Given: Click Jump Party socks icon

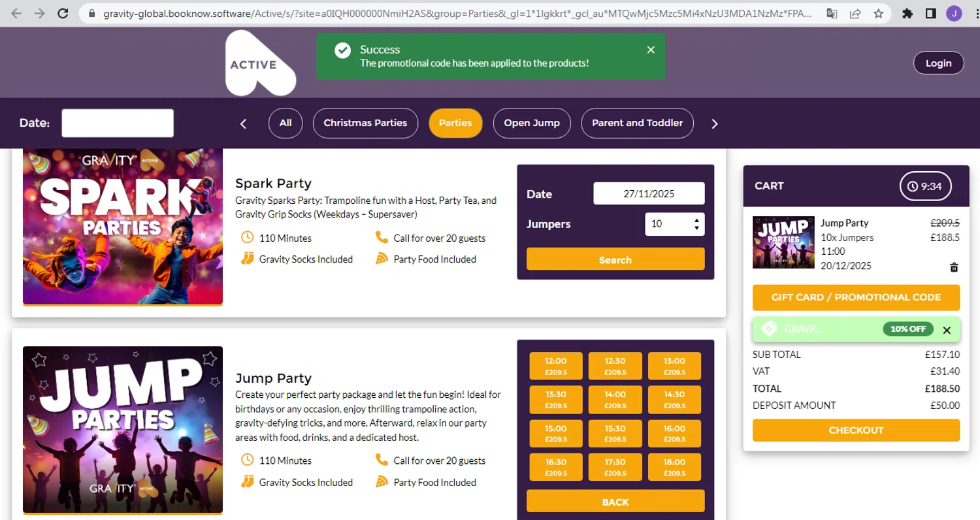Looking at the screenshot, I should coord(247,481).
